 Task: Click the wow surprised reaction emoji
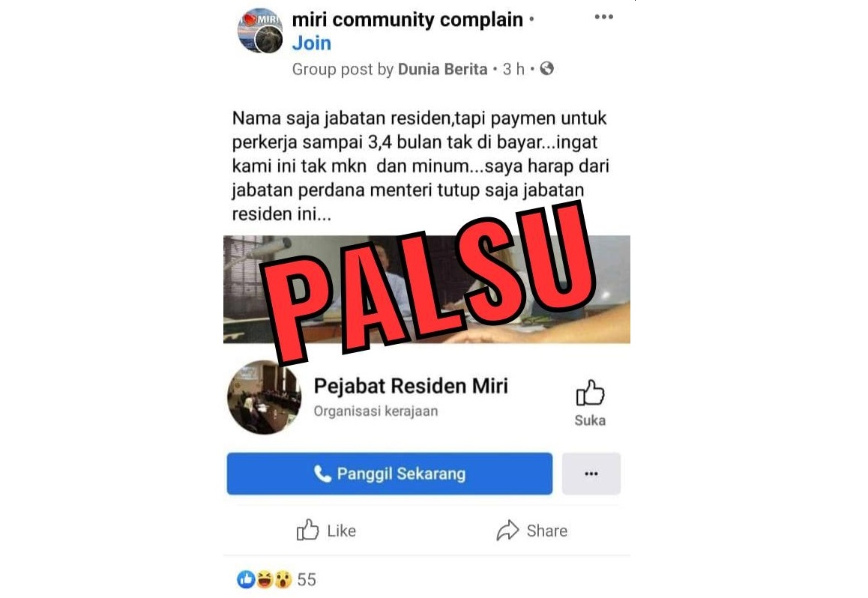283,579
